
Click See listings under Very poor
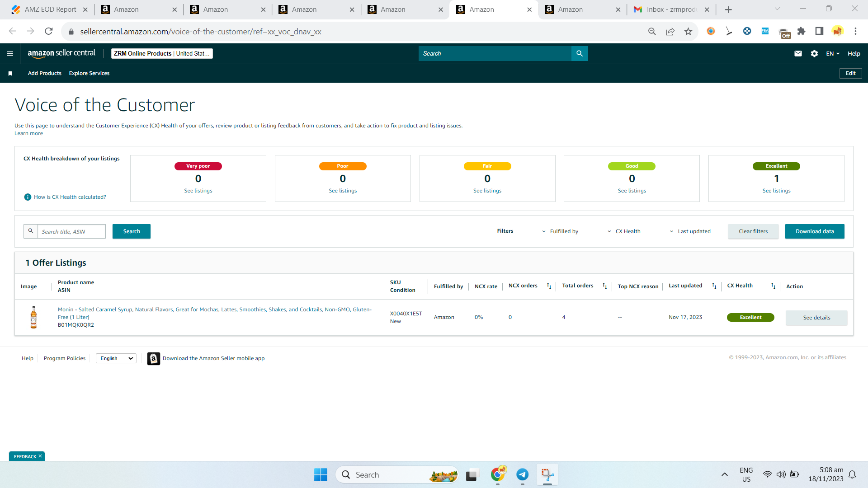[198, 191]
